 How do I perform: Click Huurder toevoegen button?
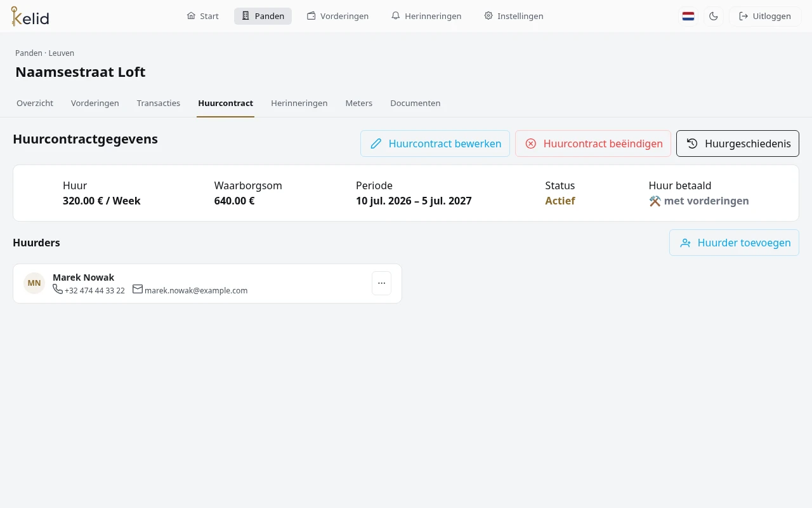point(734,243)
